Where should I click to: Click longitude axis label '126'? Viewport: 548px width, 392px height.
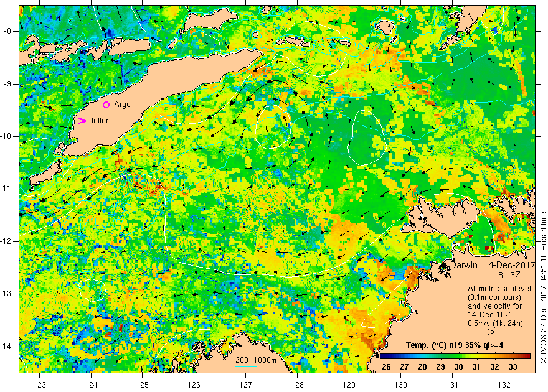tap(194, 385)
